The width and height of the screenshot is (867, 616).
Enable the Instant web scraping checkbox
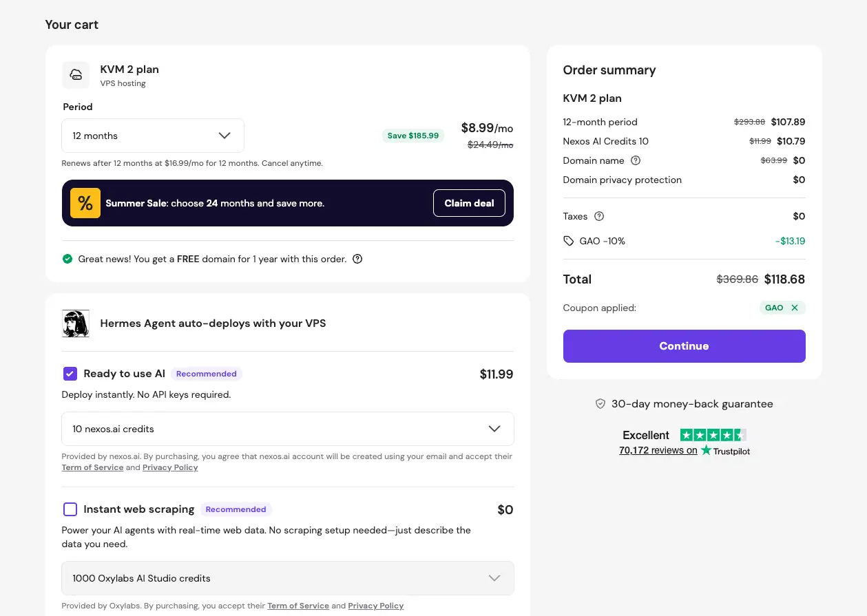click(70, 509)
